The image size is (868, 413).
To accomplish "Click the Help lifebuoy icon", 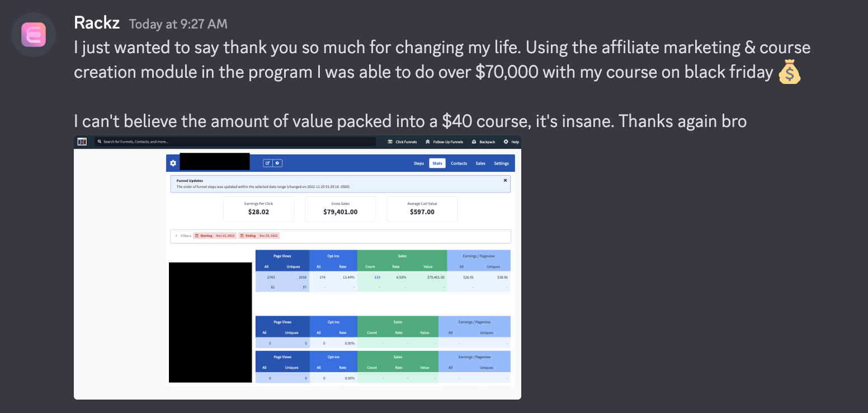I will (506, 142).
